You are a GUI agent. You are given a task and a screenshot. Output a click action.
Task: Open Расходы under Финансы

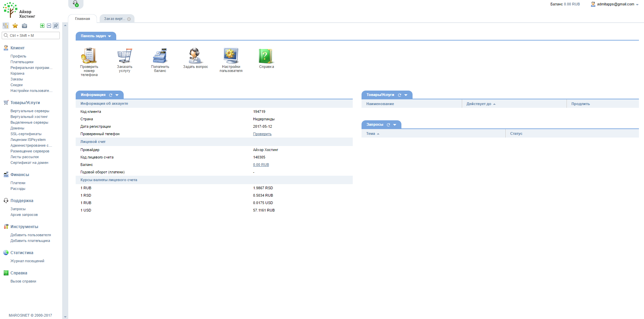[18, 189]
